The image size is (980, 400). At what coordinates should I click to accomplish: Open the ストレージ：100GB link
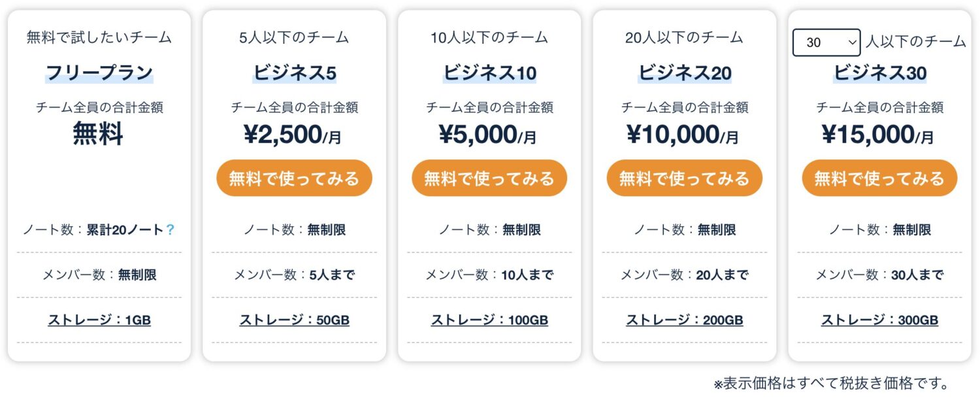tap(489, 320)
